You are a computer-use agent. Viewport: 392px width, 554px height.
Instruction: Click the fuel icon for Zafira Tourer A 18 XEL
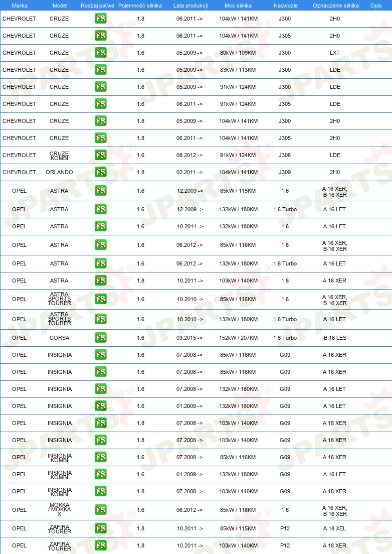pyautogui.click(x=101, y=528)
